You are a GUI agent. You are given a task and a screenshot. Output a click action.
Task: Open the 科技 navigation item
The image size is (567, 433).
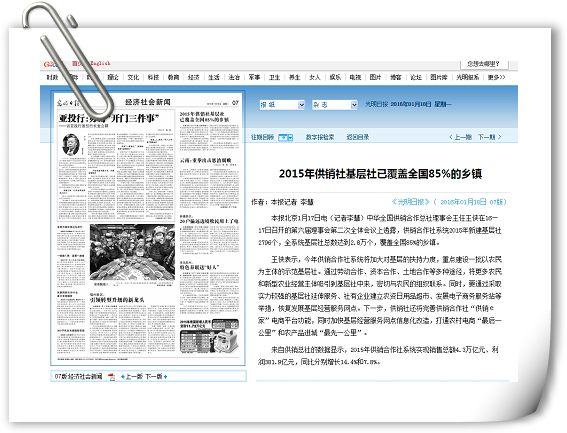[x=153, y=77]
